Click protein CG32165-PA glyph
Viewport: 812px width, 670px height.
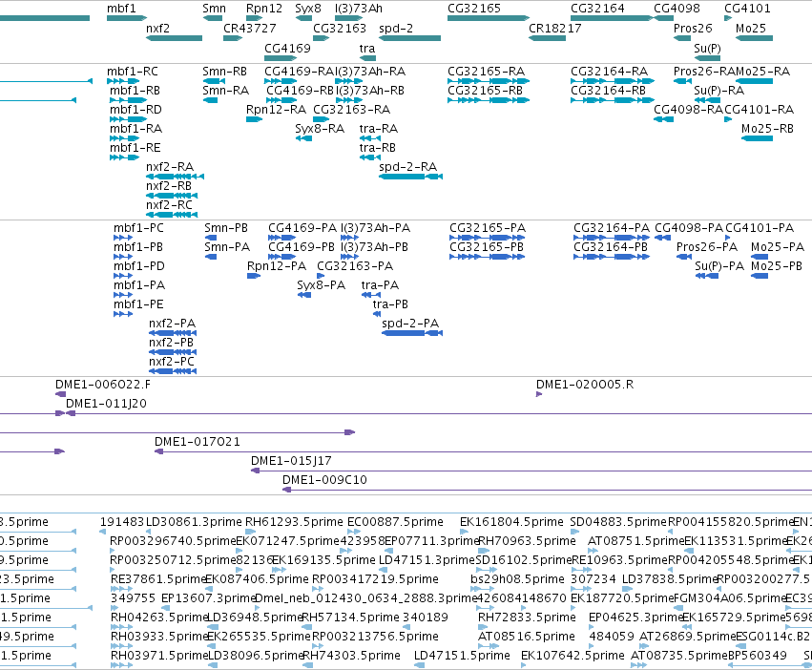[x=488, y=238]
